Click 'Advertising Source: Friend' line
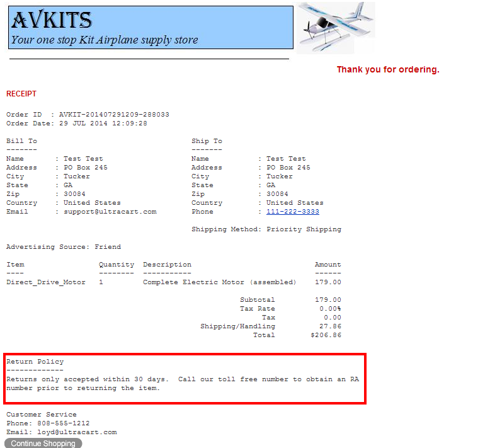This screenshot has height=448, width=490. 64,246
